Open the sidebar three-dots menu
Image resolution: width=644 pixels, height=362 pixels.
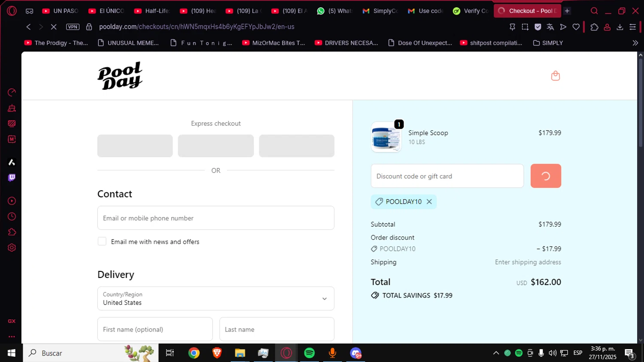click(x=12, y=337)
